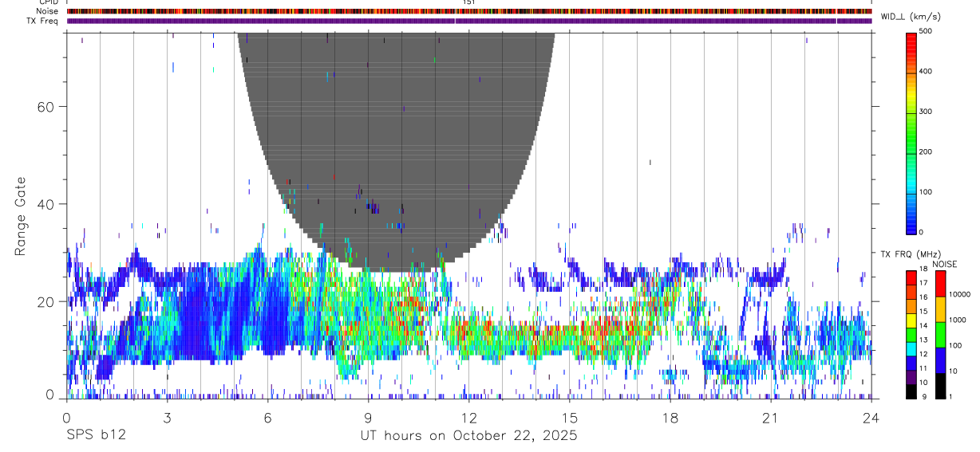The height and width of the screenshot is (452, 980).
Task: Click the green 13–14 MHz TX FRQ swatch
Action: click(911, 333)
